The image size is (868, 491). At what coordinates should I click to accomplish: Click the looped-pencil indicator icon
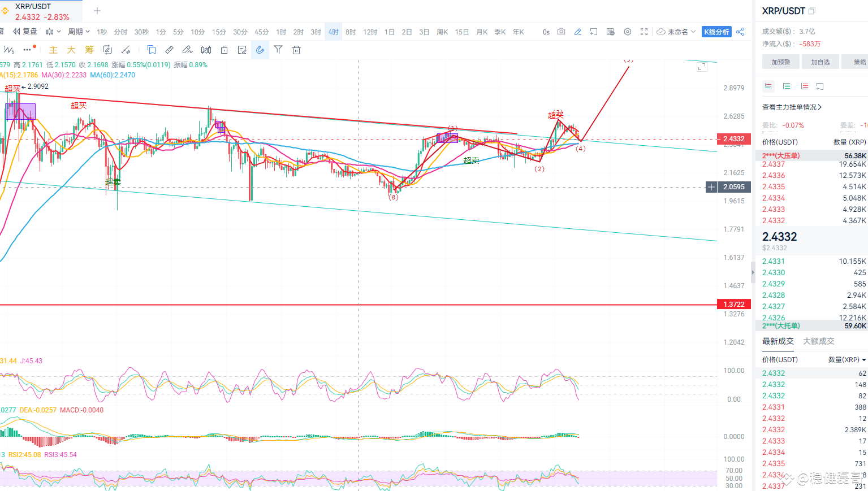point(107,50)
